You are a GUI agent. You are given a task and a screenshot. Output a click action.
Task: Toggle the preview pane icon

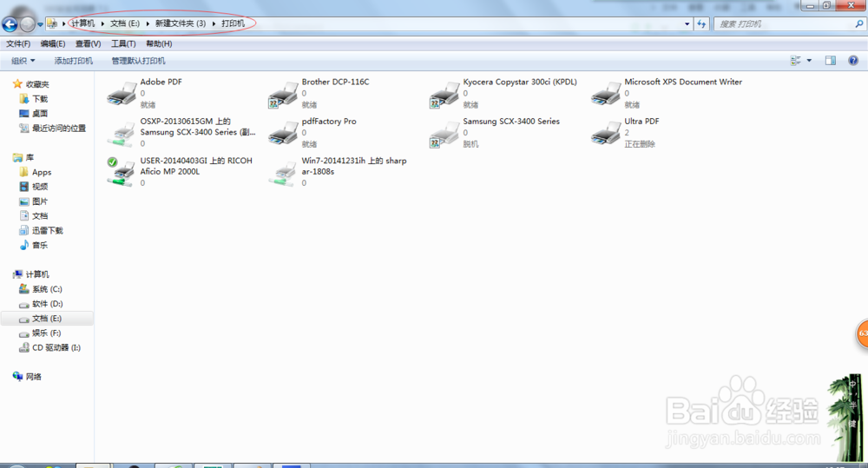831,61
